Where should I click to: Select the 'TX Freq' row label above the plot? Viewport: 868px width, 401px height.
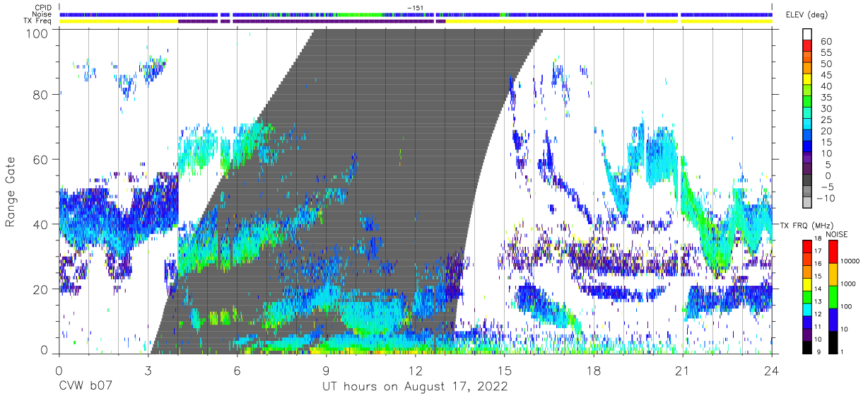coord(39,21)
